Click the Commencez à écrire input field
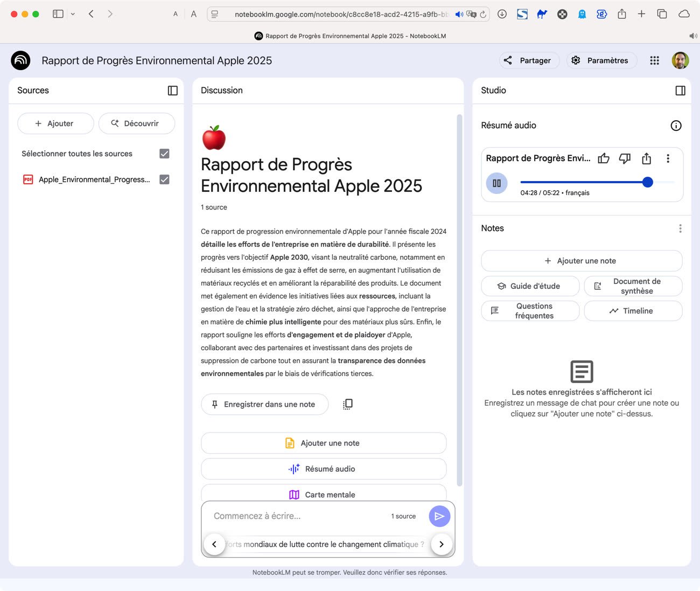This screenshot has width=700, height=591. [296, 516]
